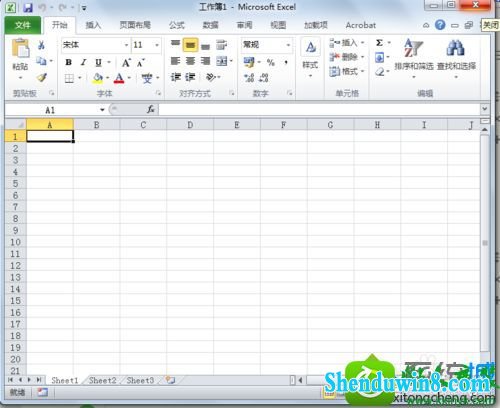Viewport: 500px width, 408px height.
Task: Click the Delete cells button
Action: (347, 57)
